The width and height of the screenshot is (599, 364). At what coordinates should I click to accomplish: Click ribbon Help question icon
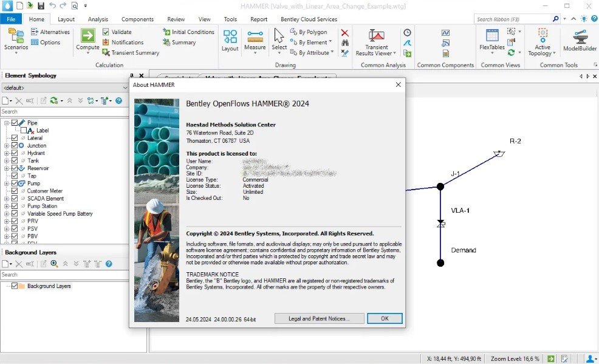594,19
